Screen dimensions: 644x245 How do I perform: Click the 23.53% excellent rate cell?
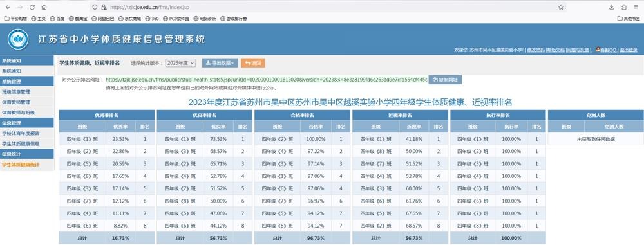[x=120, y=139]
